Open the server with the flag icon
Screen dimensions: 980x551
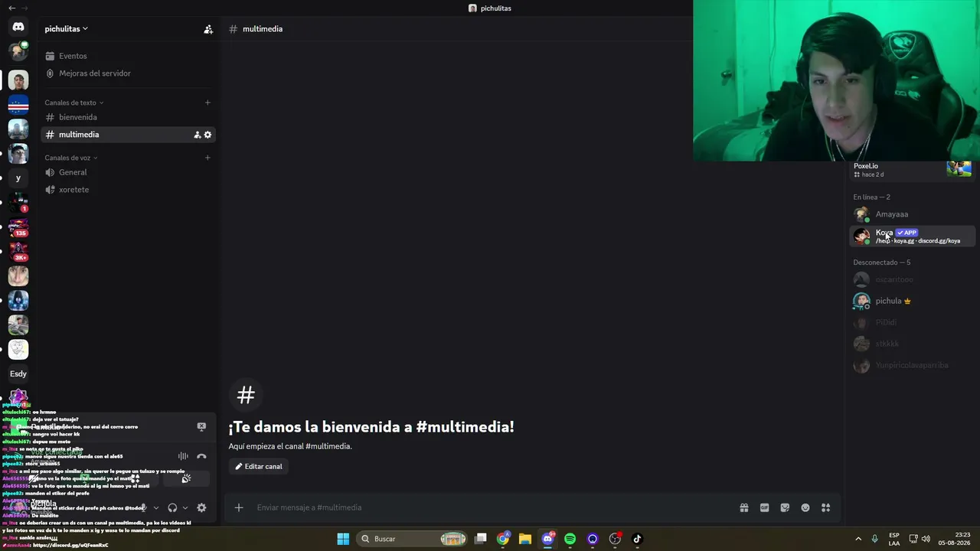point(18,104)
